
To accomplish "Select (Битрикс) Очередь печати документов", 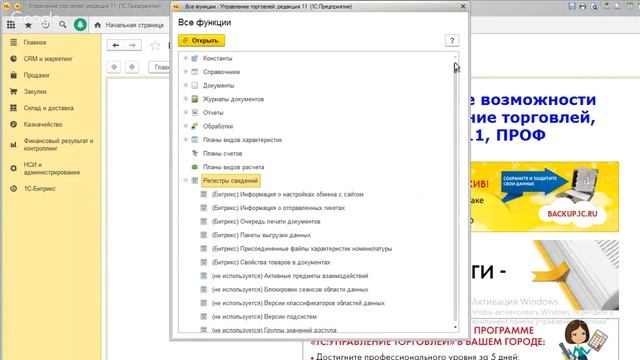I will pos(266,221).
